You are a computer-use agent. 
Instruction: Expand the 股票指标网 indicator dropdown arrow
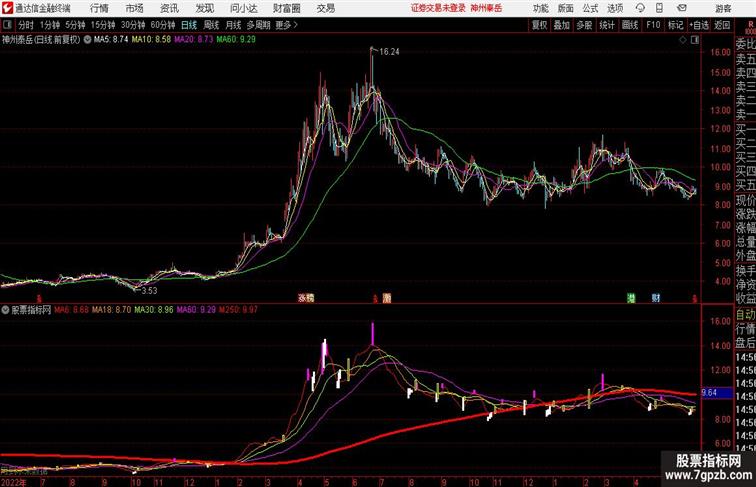[x=5, y=310]
